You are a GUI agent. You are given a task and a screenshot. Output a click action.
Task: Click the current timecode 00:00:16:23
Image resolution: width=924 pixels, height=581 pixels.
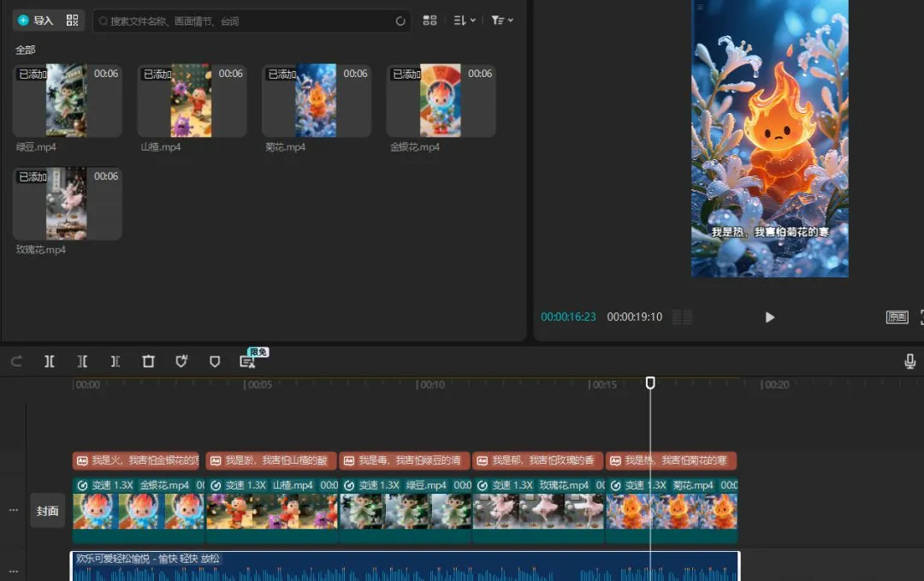click(568, 317)
